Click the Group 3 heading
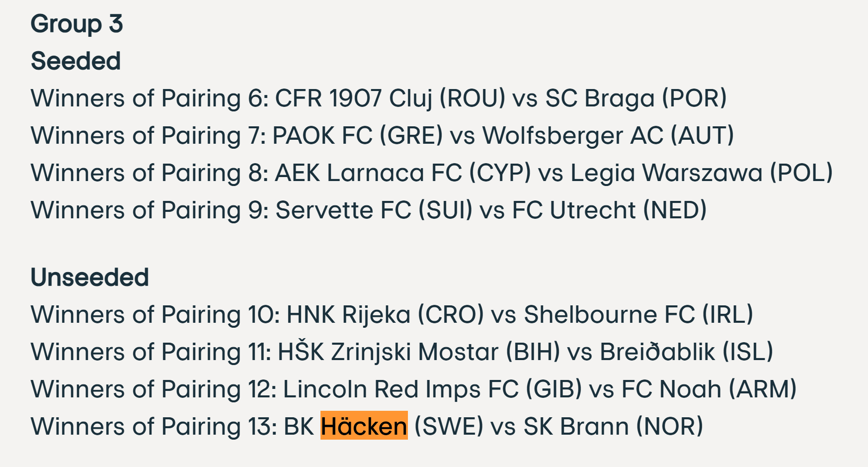Image resolution: width=868 pixels, height=467 pixels. (77, 24)
